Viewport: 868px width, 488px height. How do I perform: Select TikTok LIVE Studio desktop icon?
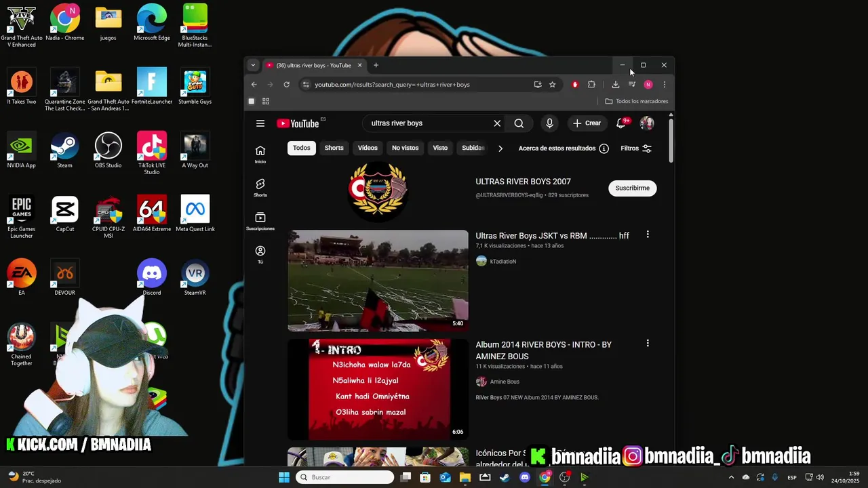pyautogui.click(x=152, y=154)
